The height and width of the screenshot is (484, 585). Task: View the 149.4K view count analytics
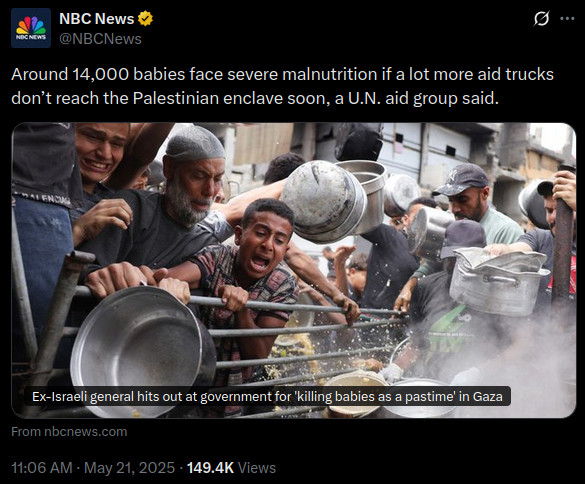210,468
